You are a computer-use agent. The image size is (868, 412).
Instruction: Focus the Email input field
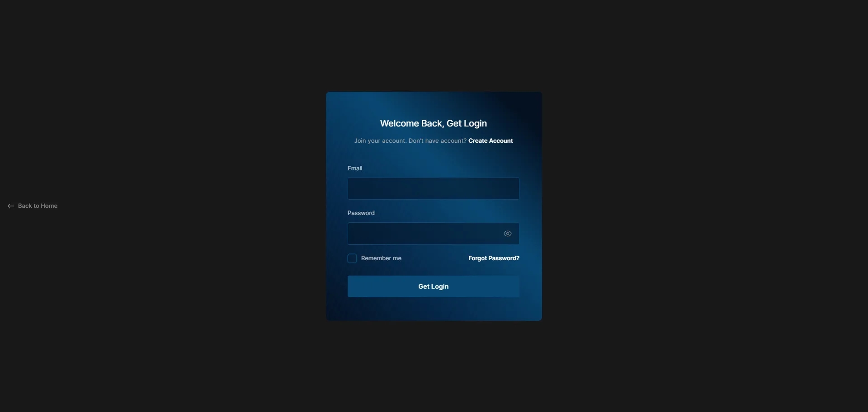433,188
